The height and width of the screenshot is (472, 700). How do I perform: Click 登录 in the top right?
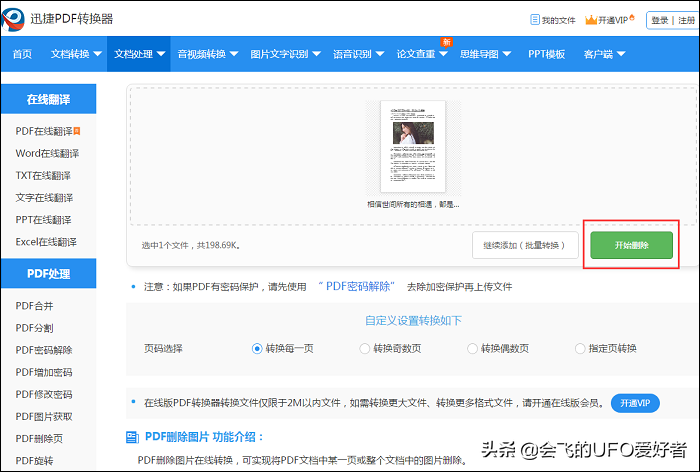point(659,20)
